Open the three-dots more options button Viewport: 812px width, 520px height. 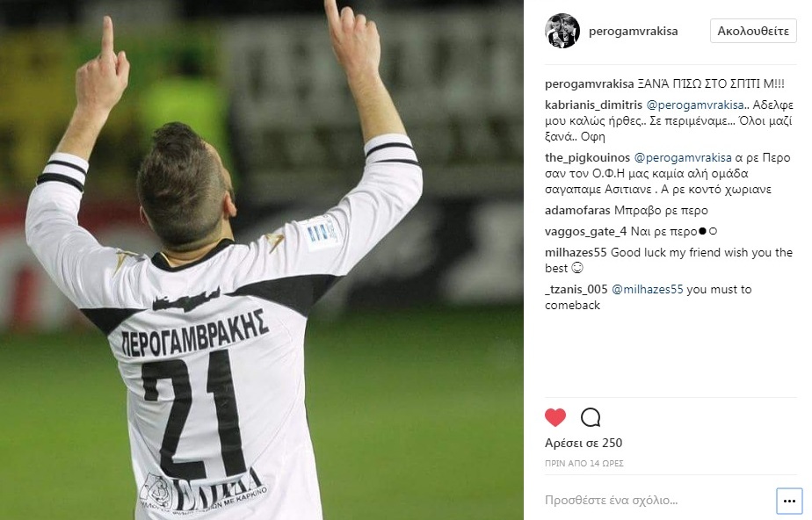[x=789, y=501]
